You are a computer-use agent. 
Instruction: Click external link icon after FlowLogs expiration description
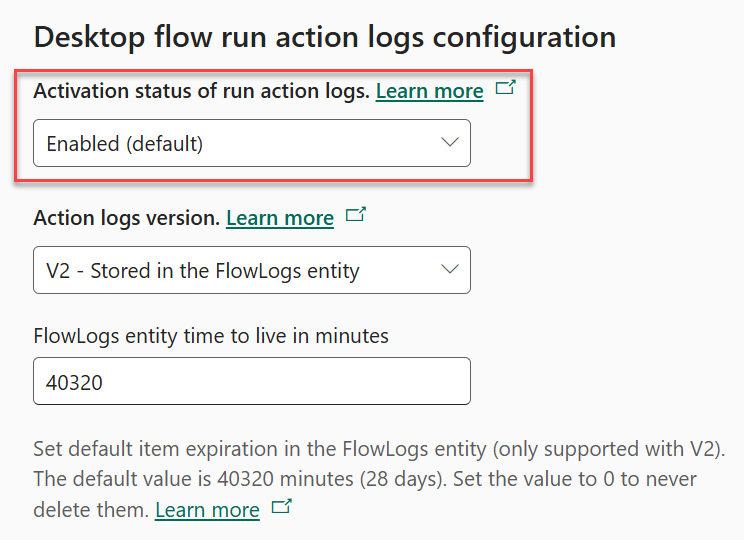(x=281, y=507)
